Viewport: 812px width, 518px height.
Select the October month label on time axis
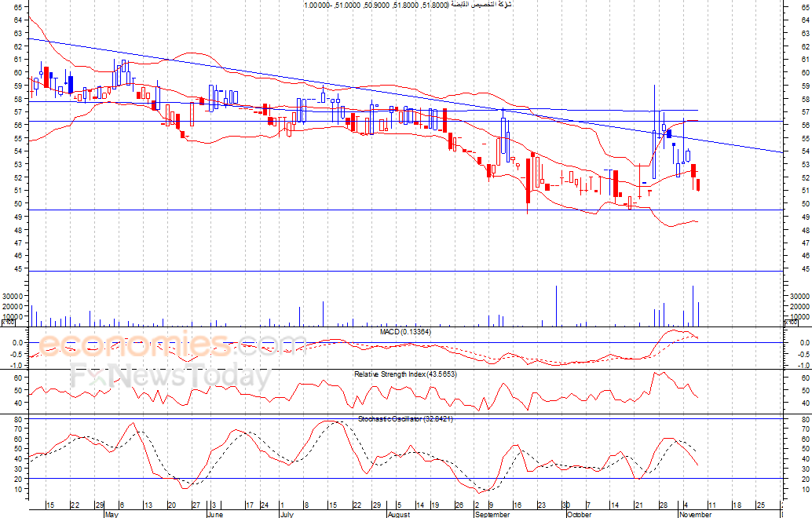579,514
